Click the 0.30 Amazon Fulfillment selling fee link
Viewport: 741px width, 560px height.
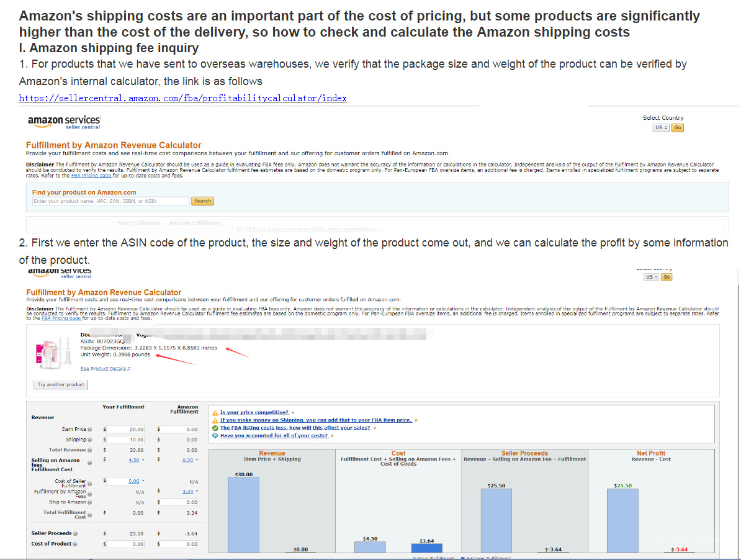coord(187,460)
